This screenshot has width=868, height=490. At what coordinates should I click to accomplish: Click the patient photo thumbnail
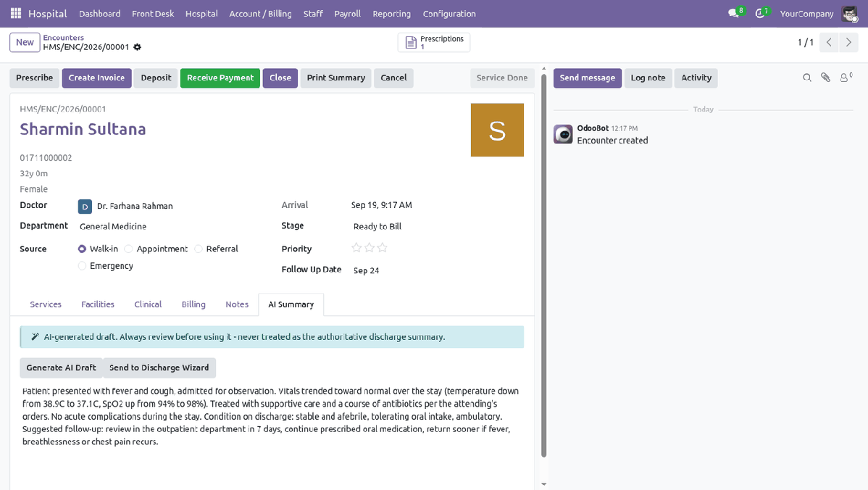497,130
